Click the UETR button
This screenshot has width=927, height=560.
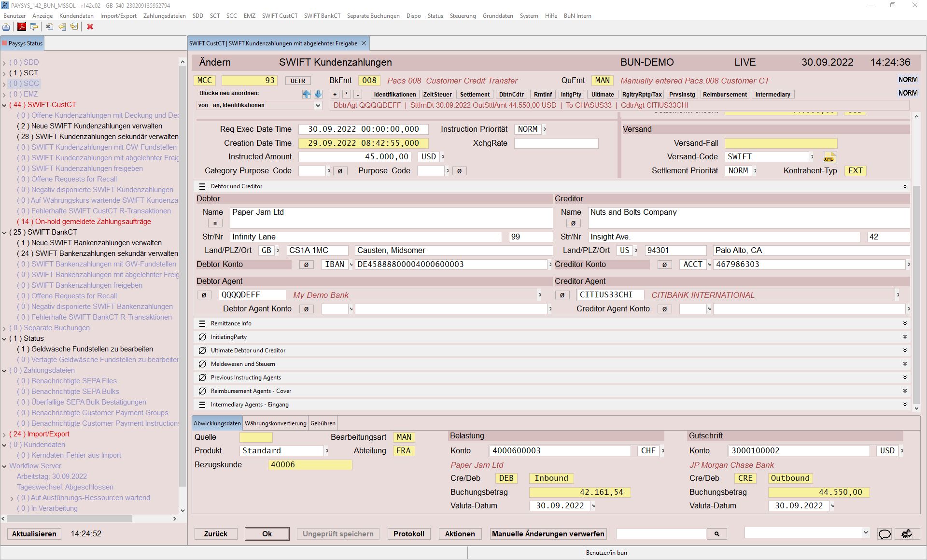pos(298,81)
